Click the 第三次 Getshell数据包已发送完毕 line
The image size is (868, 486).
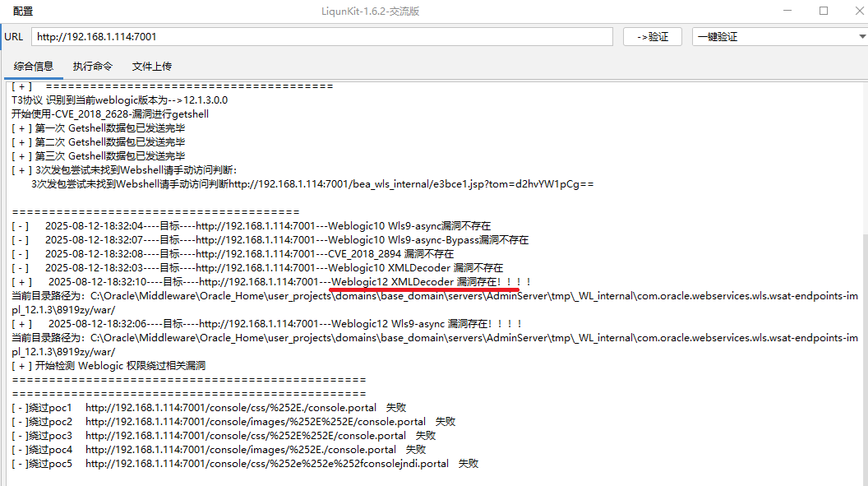(99, 156)
